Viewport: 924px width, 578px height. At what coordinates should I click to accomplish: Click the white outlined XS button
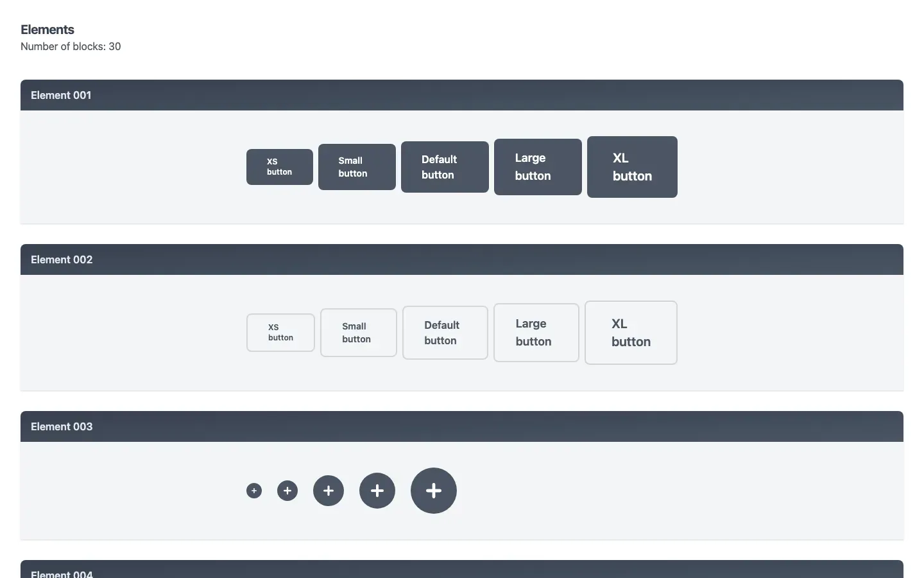(x=280, y=333)
